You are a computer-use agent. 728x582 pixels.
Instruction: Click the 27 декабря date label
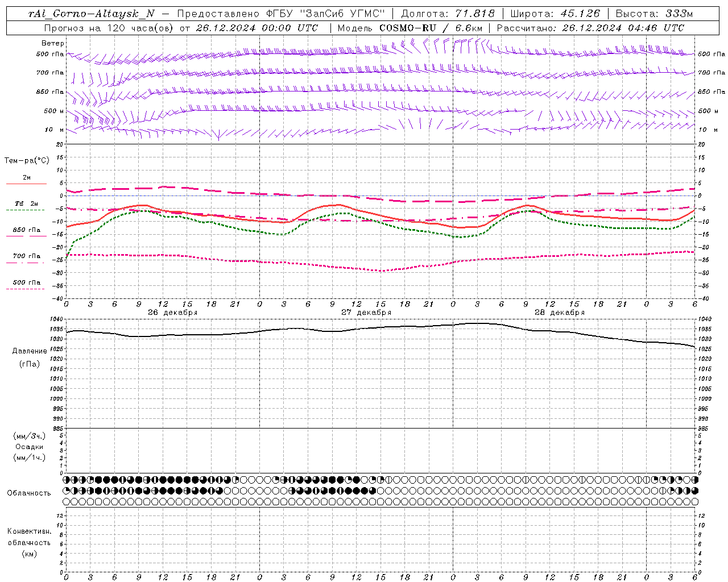(x=366, y=313)
